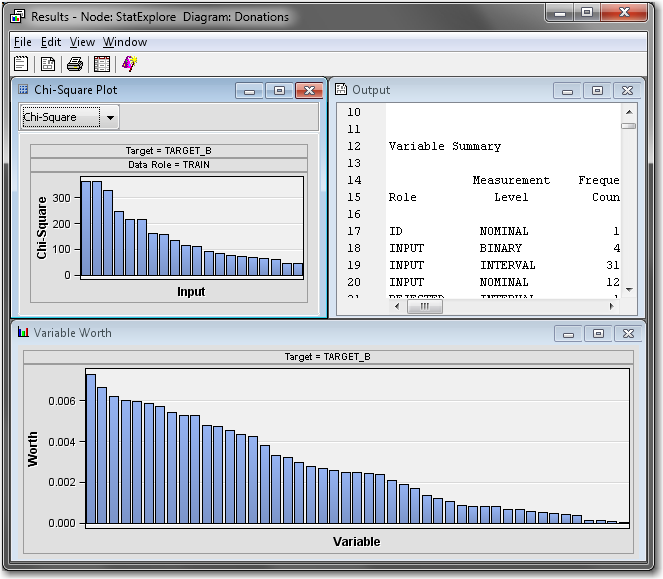Click the Output horizontal scrollbar thumb
Screen dimensions: 663x579
pyautogui.click(x=425, y=307)
